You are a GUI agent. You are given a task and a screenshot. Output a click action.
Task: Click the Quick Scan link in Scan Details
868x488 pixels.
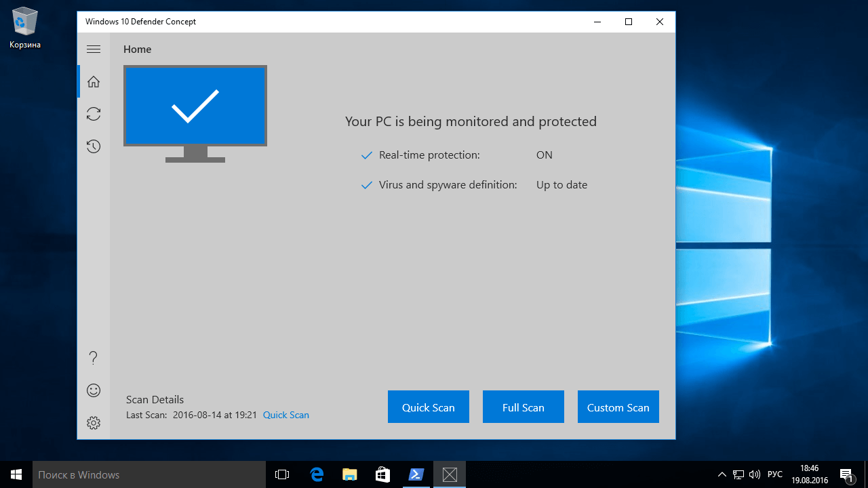pyautogui.click(x=285, y=415)
